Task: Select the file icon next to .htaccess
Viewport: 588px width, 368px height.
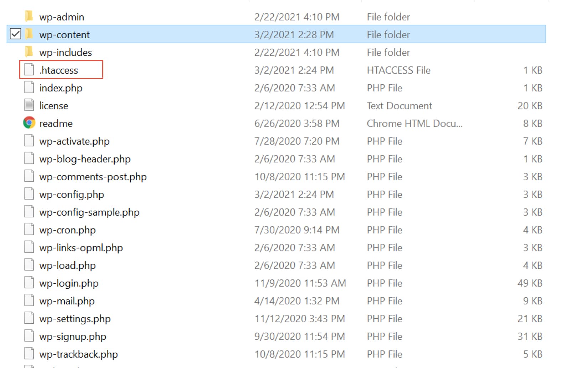Action: (x=29, y=70)
